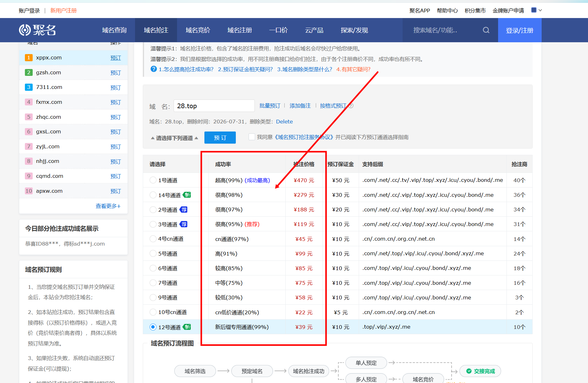This screenshot has height=383, width=588.
Task: Click the 新 badge on 12号通道
Action: [187, 327]
